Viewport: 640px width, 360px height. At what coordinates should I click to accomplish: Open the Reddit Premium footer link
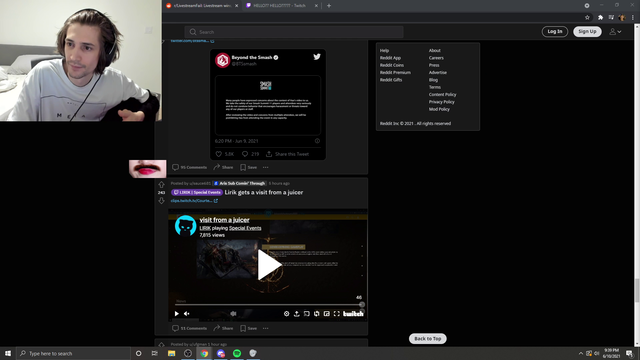pos(395,73)
